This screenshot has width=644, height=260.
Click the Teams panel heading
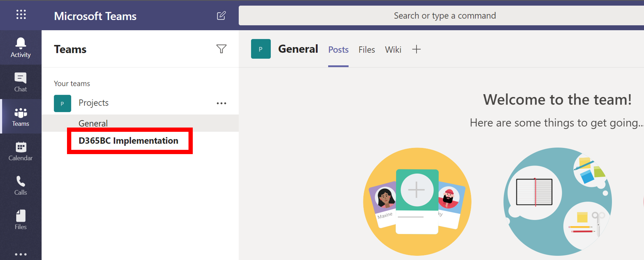(70, 49)
